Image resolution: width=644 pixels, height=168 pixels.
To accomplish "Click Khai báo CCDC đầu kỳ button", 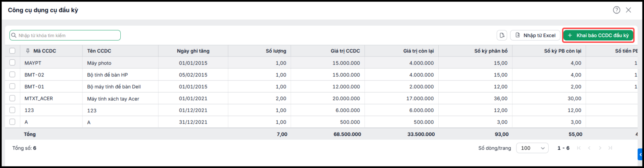I will [x=598, y=35].
